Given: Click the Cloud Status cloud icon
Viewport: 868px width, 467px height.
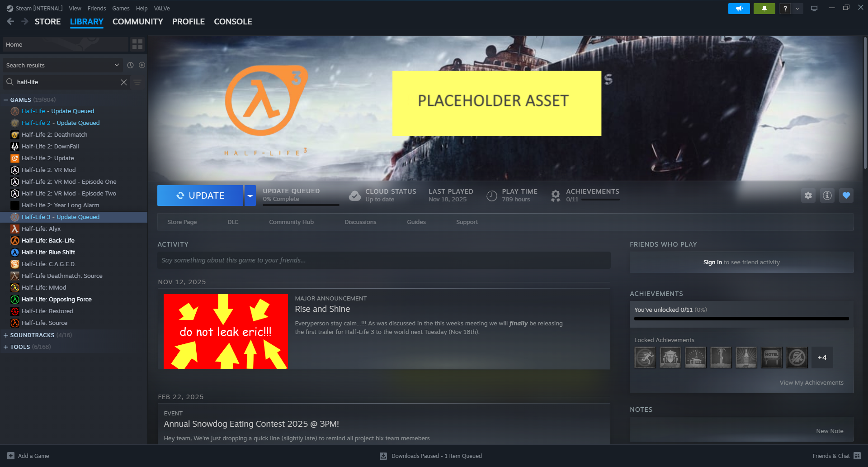Looking at the screenshot, I should (x=355, y=195).
